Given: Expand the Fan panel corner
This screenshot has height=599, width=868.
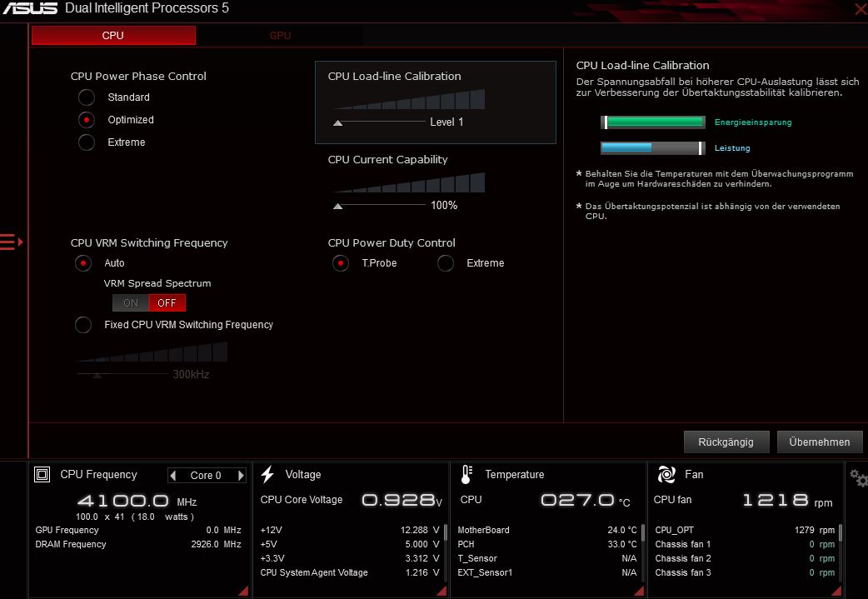Looking at the screenshot, I should (836, 591).
